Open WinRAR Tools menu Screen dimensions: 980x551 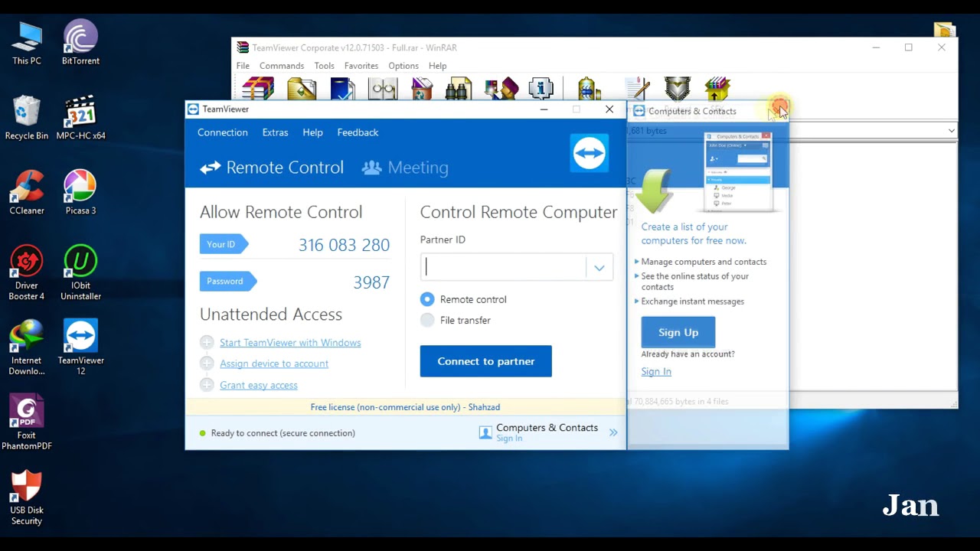coord(324,66)
